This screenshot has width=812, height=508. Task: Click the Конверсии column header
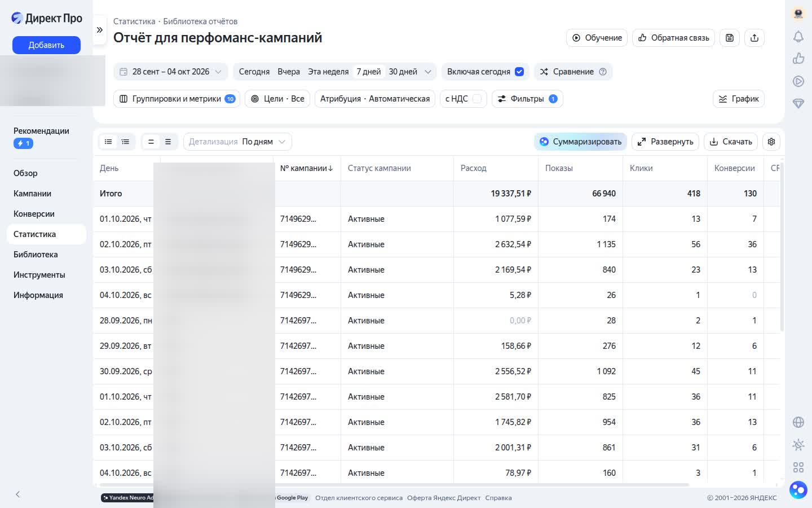click(734, 168)
